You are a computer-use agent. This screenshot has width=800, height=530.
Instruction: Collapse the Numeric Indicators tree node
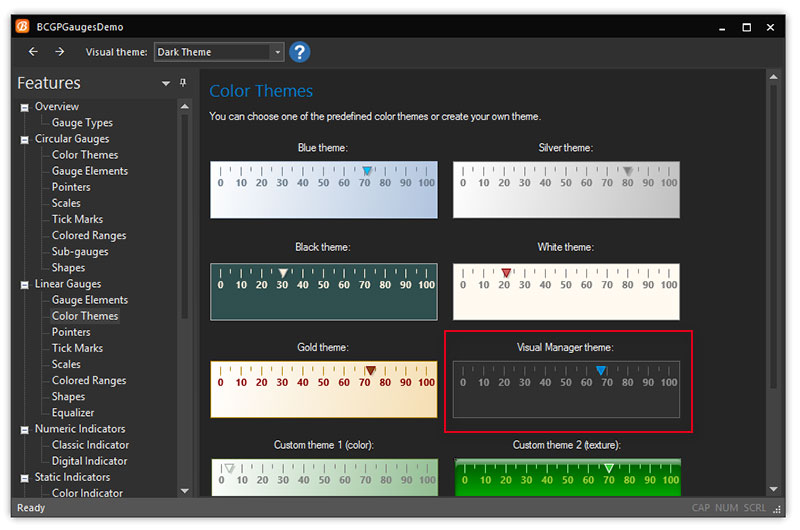tap(25, 429)
